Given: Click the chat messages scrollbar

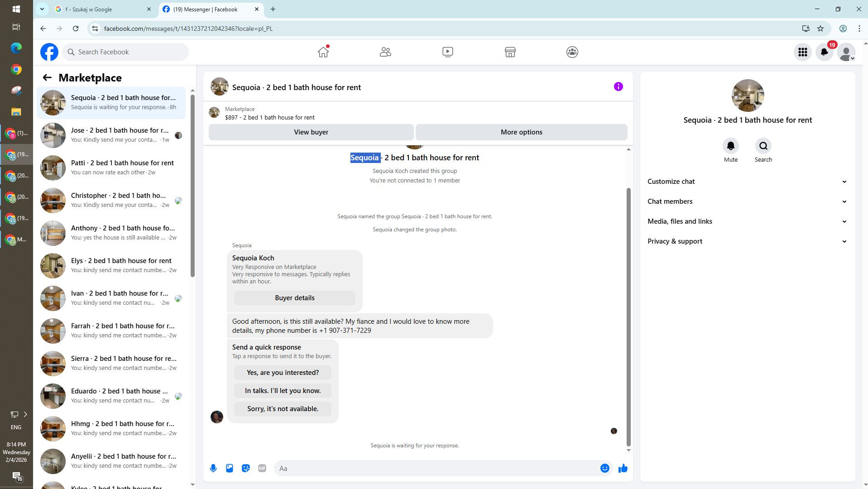Looking at the screenshot, I should pyautogui.click(x=628, y=317).
